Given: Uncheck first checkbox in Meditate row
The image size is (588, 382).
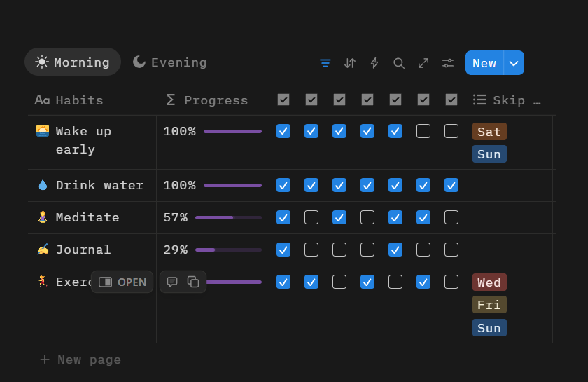Looking at the screenshot, I should [x=283, y=217].
